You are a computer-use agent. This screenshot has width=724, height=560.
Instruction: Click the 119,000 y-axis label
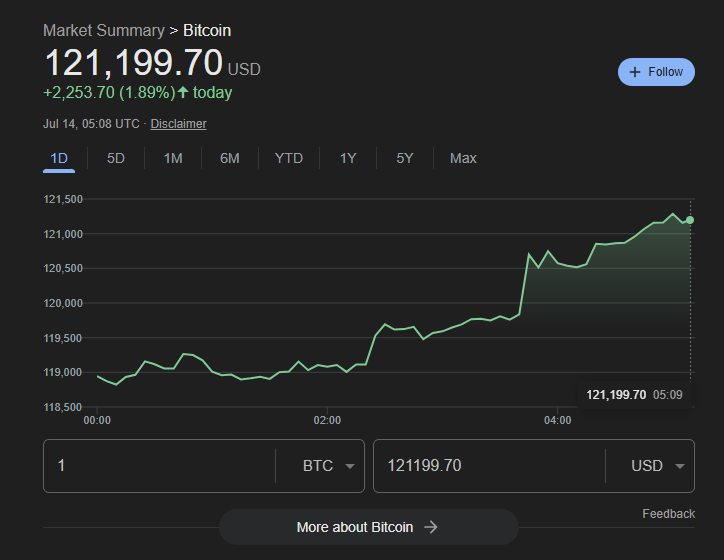pos(63,372)
